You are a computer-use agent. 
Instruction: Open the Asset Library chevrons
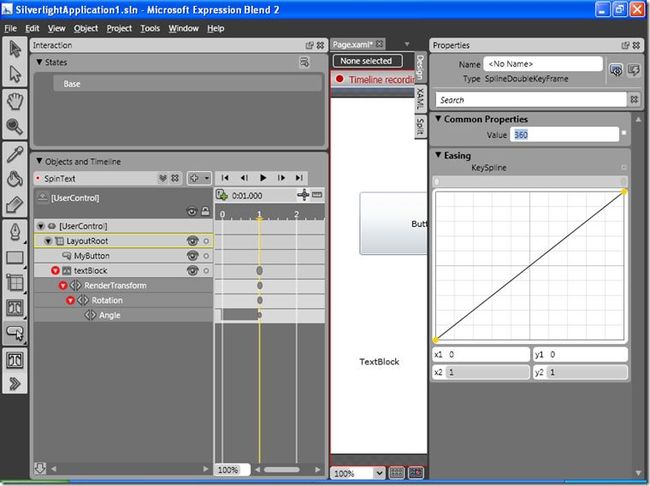coord(15,384)
